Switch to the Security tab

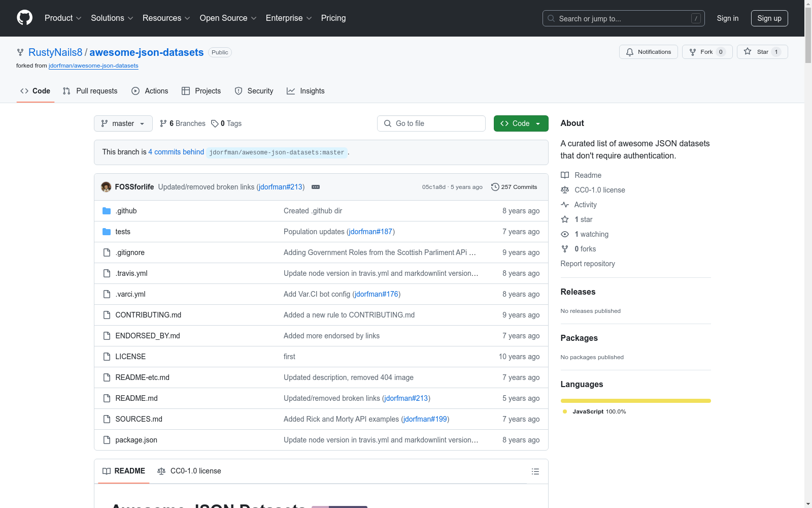[254, 91]
